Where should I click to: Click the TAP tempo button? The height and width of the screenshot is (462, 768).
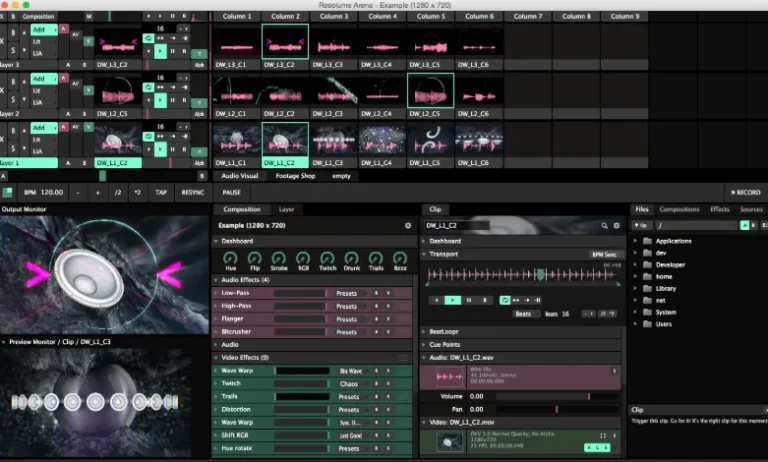[x=161, y=193]
